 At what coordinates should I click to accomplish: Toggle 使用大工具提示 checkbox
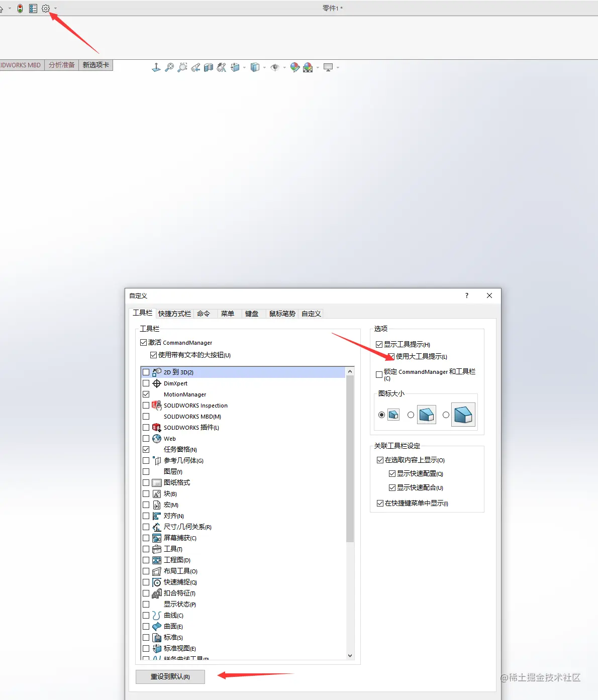(x=391, y=357)
